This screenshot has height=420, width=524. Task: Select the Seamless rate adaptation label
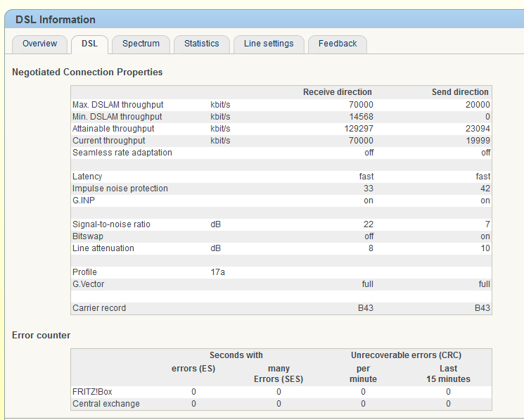pos(122,153)
